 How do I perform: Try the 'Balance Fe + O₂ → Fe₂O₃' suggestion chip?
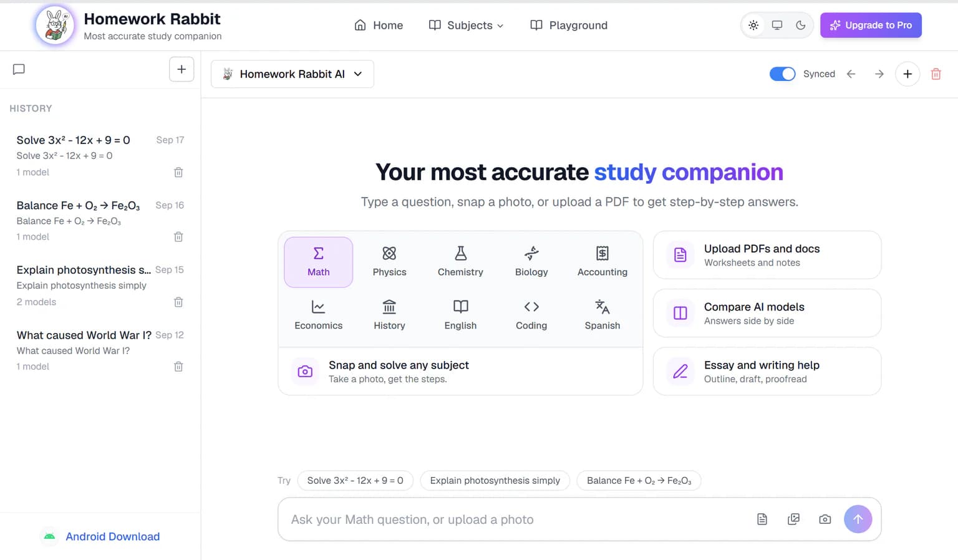(639, 481)
